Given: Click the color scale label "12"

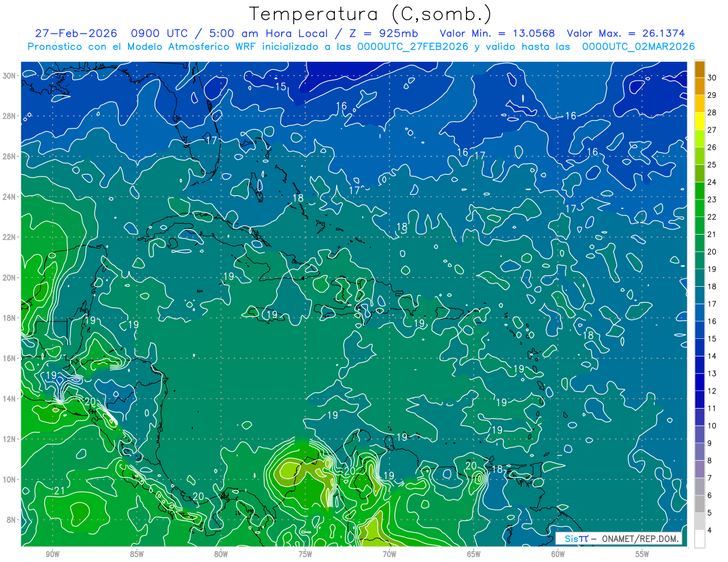Looking at the screenshot, I should click(x=712, y=391).
